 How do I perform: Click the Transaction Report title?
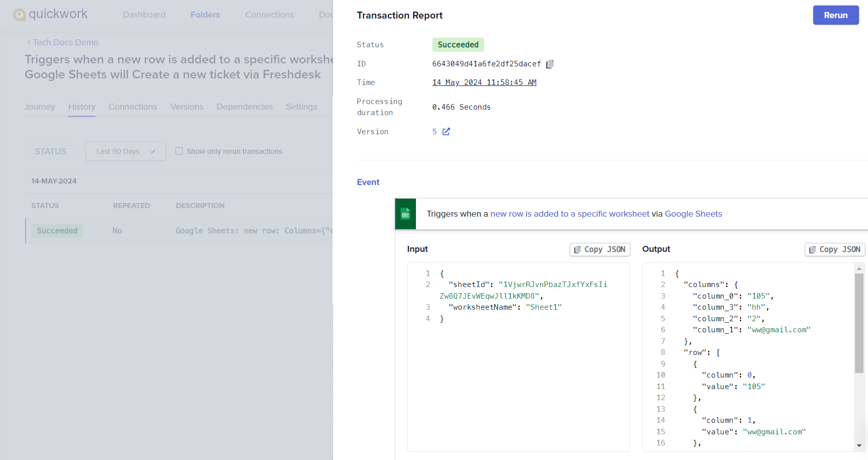400,15
